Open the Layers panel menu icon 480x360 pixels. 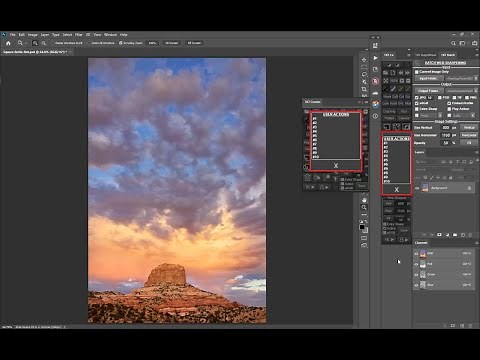pyautogui.click(x=476, y=152)
